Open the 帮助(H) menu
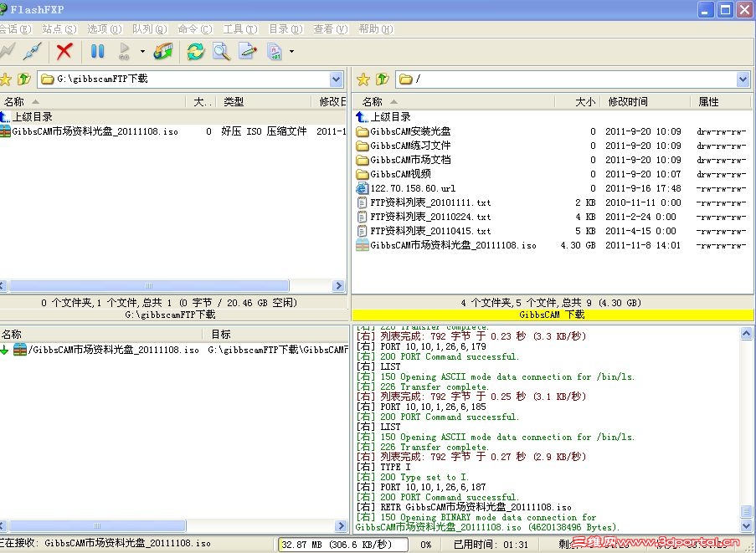The height and width of the screenshot is (553, 756). click(x=376, y=29)
